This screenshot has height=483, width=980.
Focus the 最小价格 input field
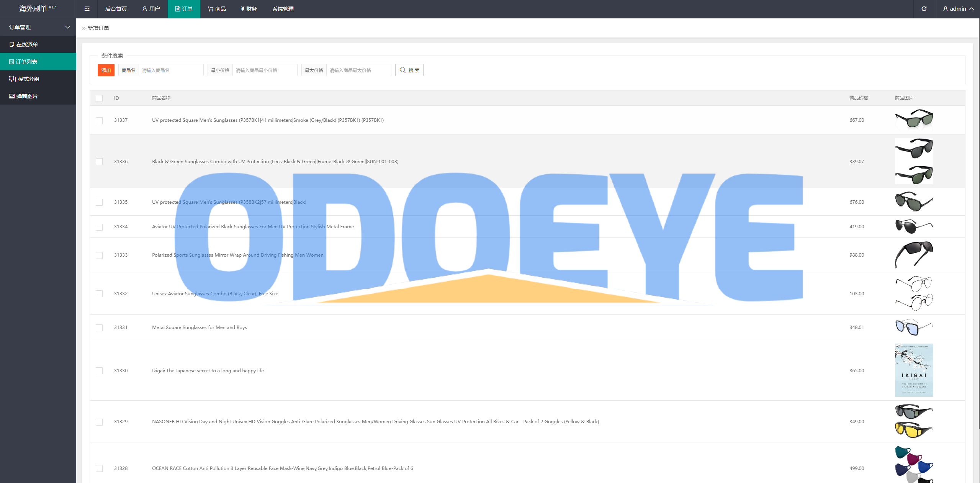(265, 70)
